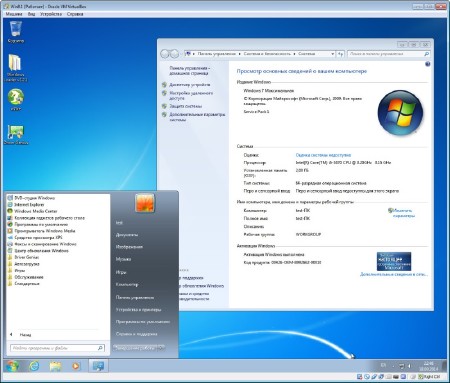Open Дополнительные параметры системы link
The image size is (450, 383).
point(197,117)
